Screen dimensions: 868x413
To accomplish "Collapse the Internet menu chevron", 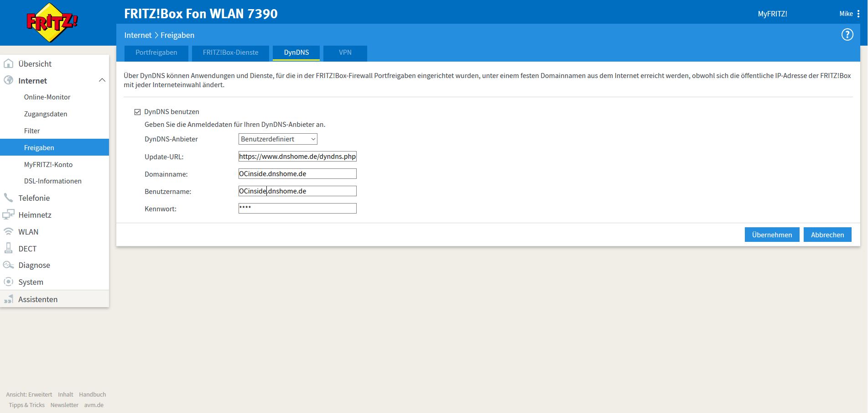I will (102, 80).
